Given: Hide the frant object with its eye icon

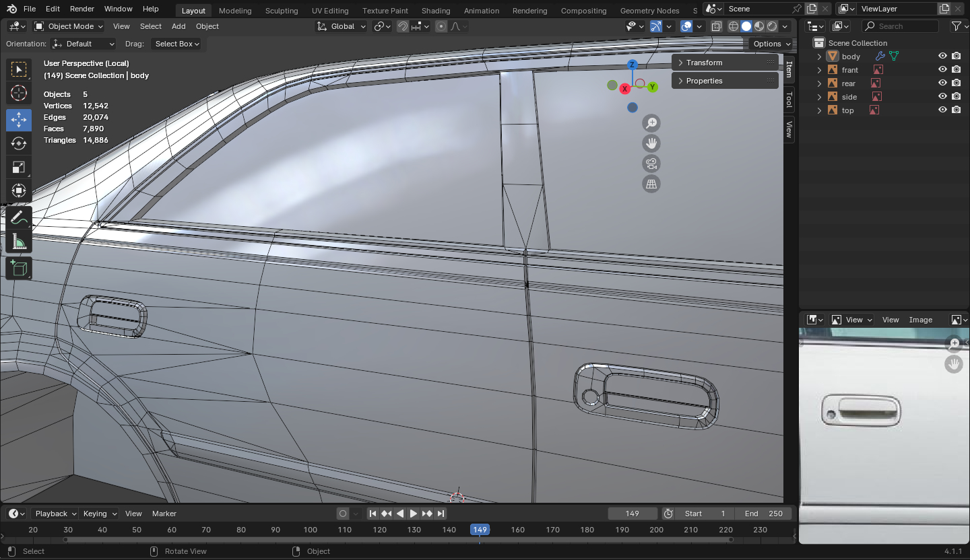Looking at the screenshot, I should [943, 70].
